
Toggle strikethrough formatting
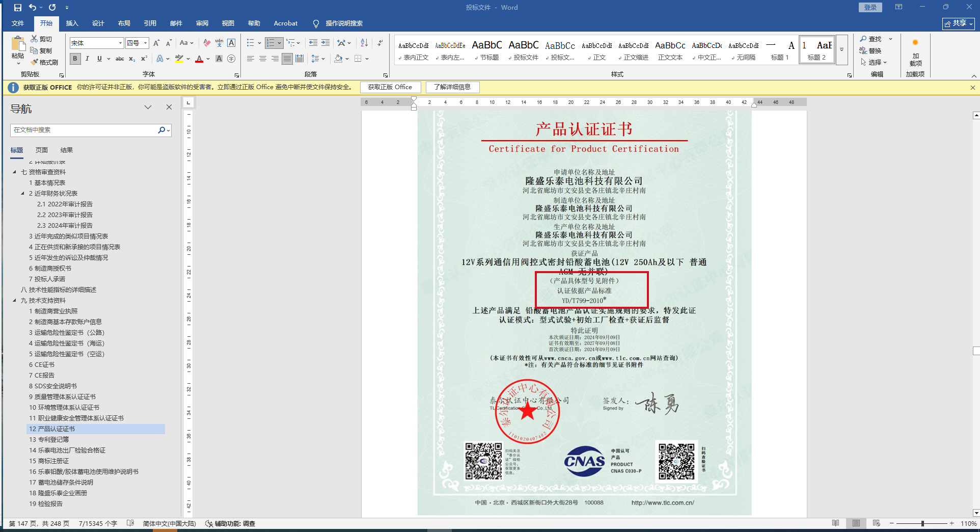tap(120, 59)
